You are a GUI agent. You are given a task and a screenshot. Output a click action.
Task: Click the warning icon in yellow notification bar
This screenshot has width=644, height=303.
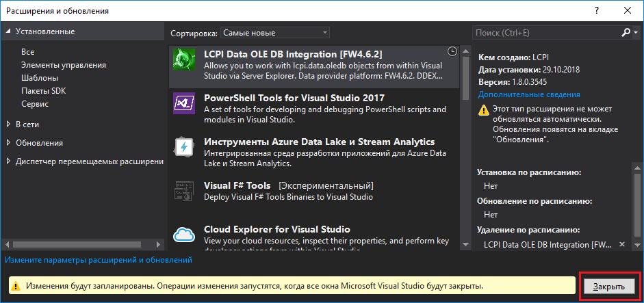point(15,286)
